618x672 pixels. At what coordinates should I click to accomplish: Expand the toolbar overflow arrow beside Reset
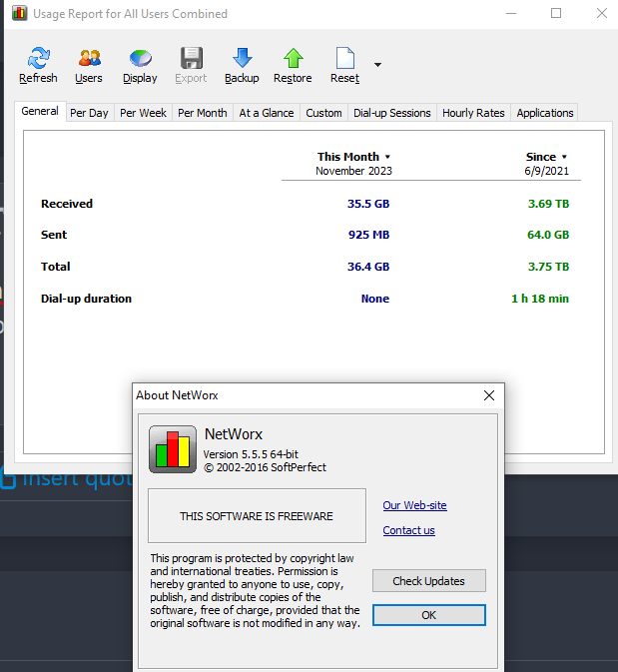click(x=377, y=65)
